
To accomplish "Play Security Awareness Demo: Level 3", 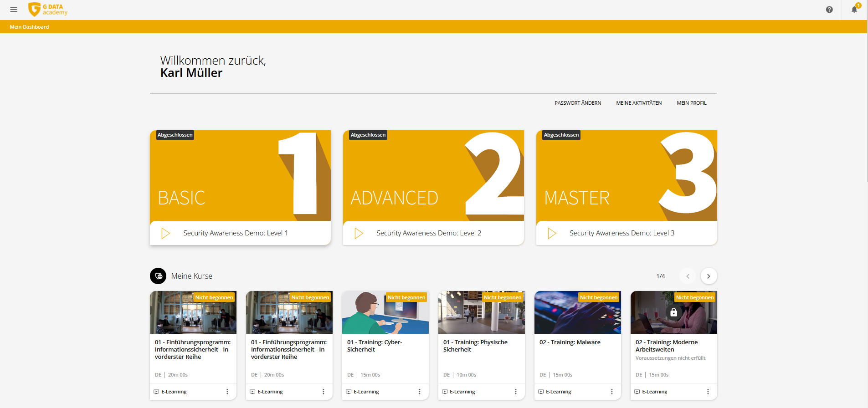I will coord(552,233).
